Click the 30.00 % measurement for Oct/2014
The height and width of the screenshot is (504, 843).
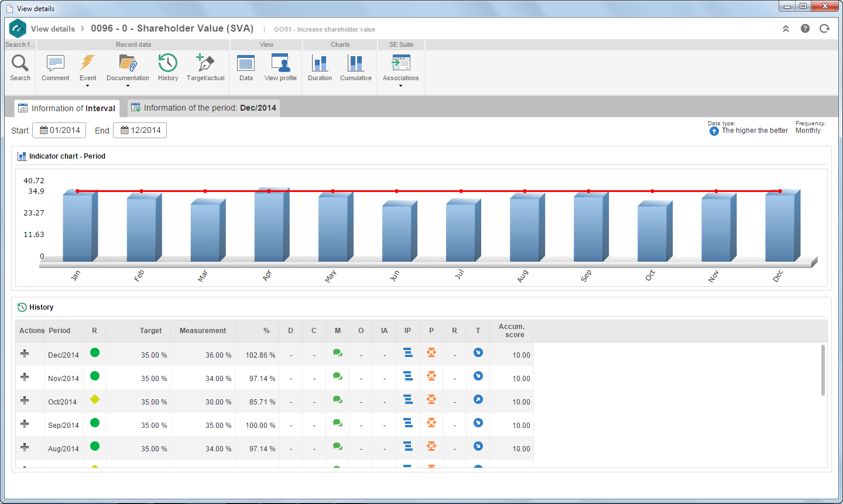tap(203, 402)
